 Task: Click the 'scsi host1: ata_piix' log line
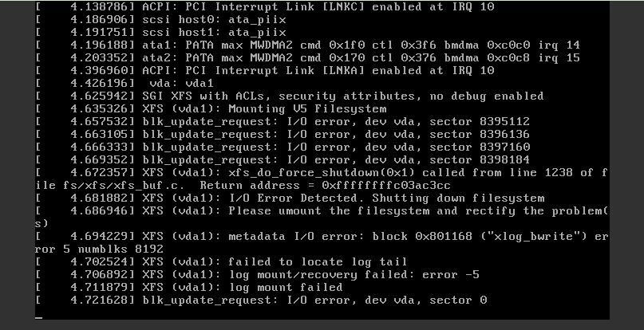pyautogui.click(x=160, y=33)
